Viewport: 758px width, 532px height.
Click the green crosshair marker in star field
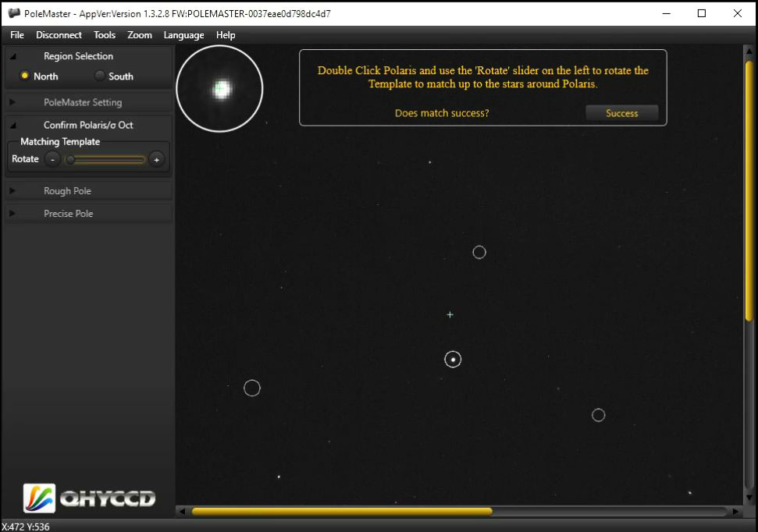450,315
